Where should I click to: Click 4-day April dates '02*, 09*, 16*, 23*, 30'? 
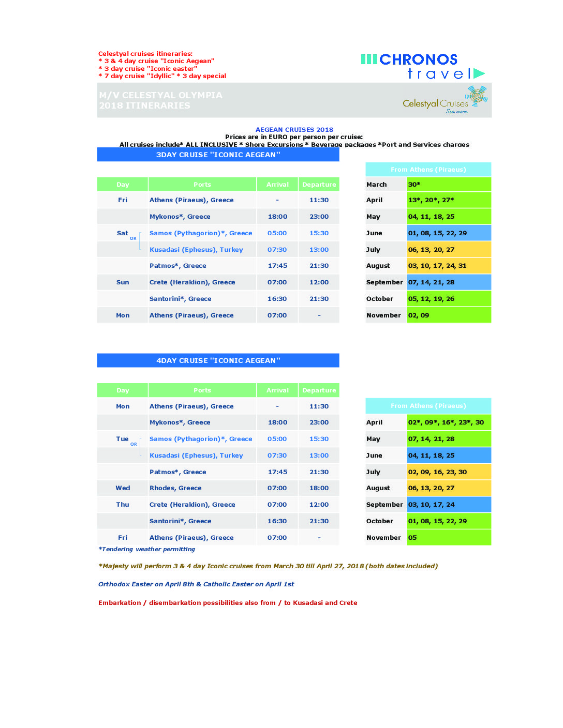[449, 422]
